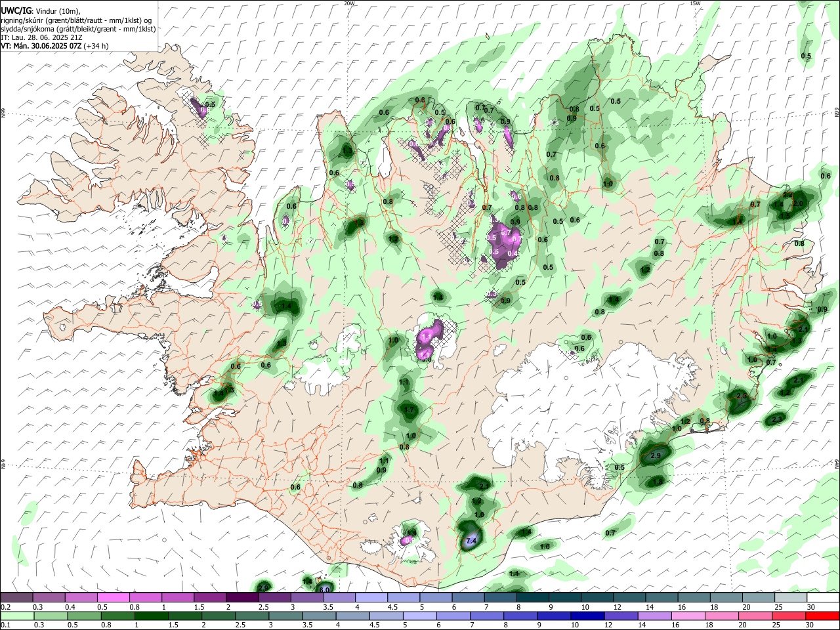Select the line starting 'rigning/skúrir (grænt/blátt/rautt'
This screenshot has width=840, height=630.
(x=76, y=20)
